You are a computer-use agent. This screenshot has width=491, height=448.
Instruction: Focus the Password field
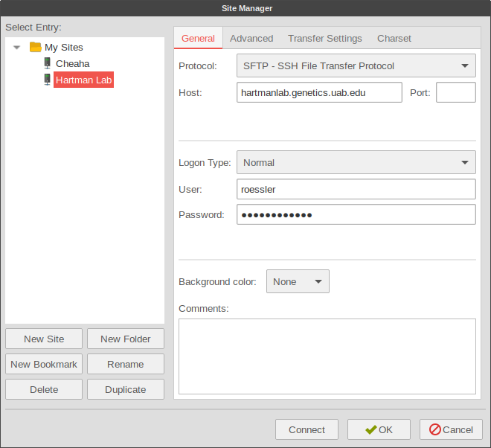(x=356, y=214)
